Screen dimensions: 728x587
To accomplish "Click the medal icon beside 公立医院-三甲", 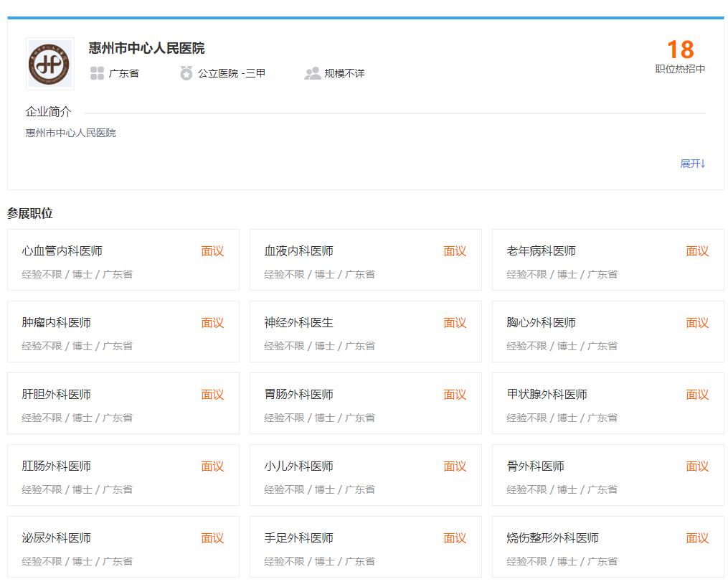I will tap(187, 72).
